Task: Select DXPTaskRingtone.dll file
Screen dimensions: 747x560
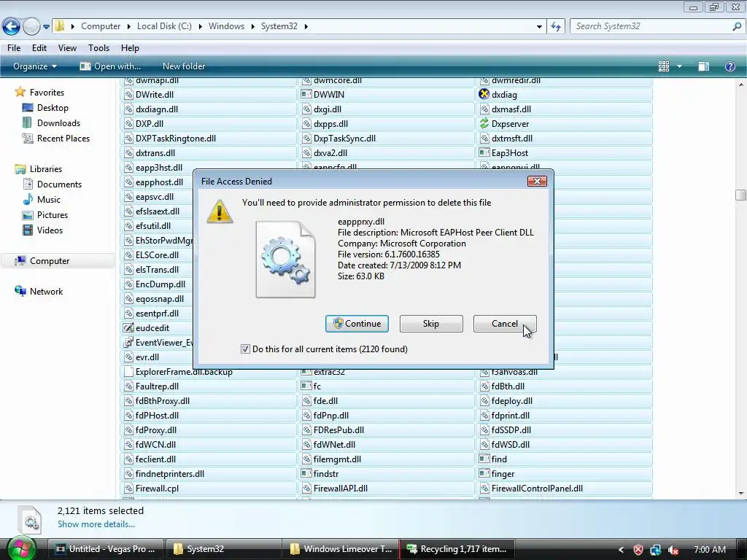Action: 209,139
